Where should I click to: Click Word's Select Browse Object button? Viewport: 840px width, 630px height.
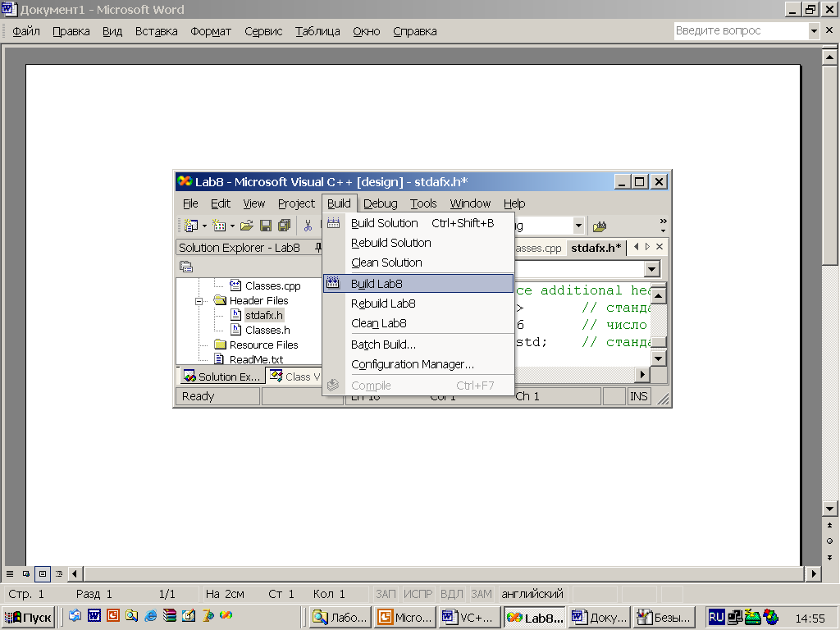(x=830, y=541)
